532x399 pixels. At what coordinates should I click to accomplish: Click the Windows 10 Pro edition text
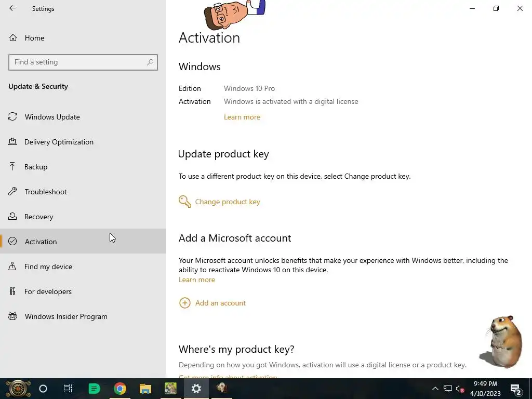tap(249, 88)
